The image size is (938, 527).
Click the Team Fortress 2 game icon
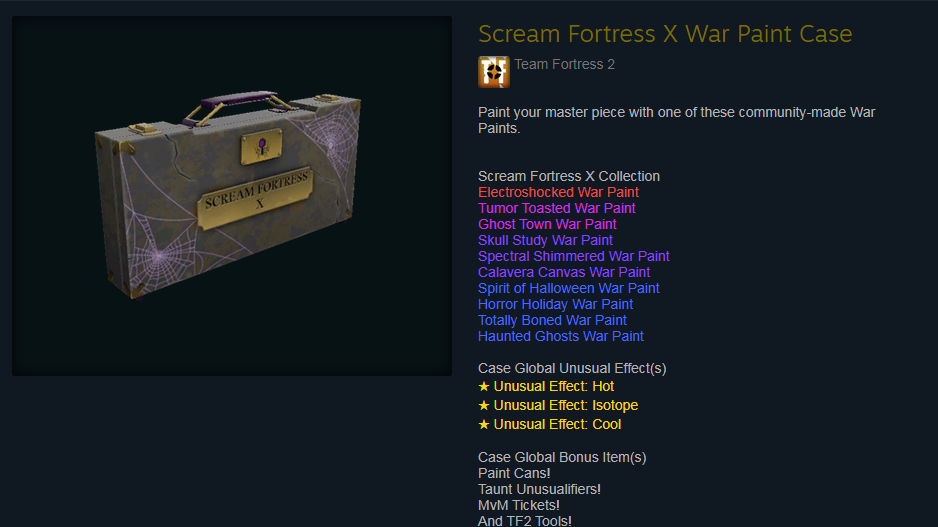click(494, 72)
